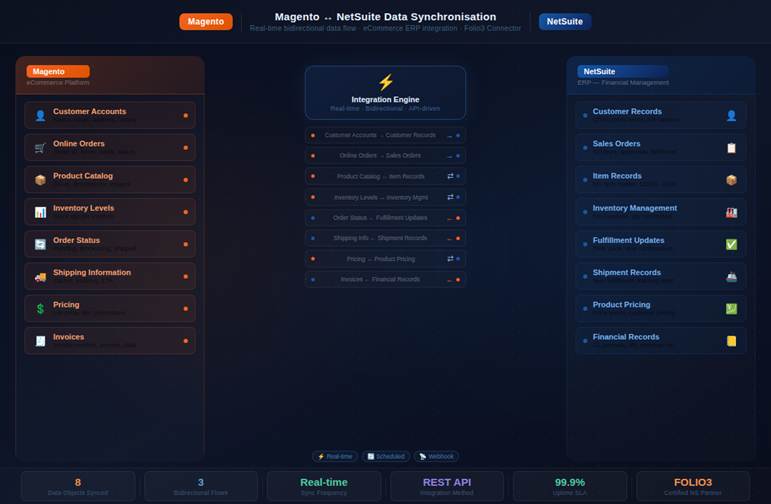Image resolution: width=771 pixels, height=504 pixels.
Task: Click the Online Orders shopping cart icon
Action: click(40, 148)
